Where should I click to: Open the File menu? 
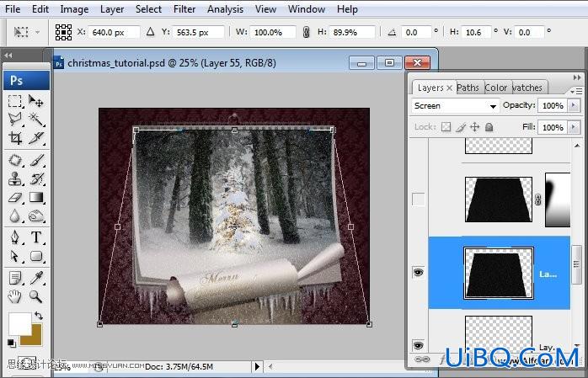pos(13,9)
